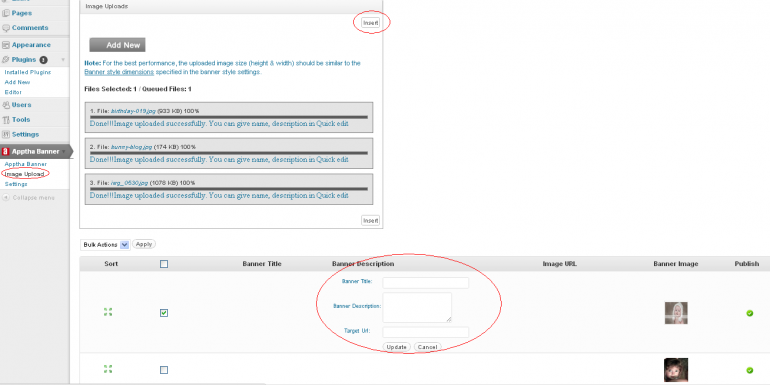The width and height of the screenshot is (770, 385).
Task: Click the bottom Insert button
Action: pyautogui.click(x=371, y=220)
